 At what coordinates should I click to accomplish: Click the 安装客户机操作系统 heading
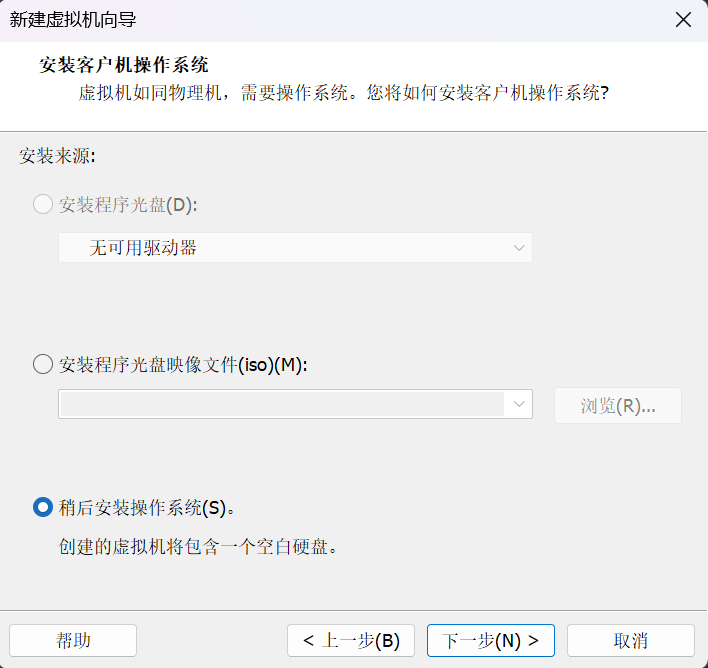pyautogui.click(x=123, y=65)
